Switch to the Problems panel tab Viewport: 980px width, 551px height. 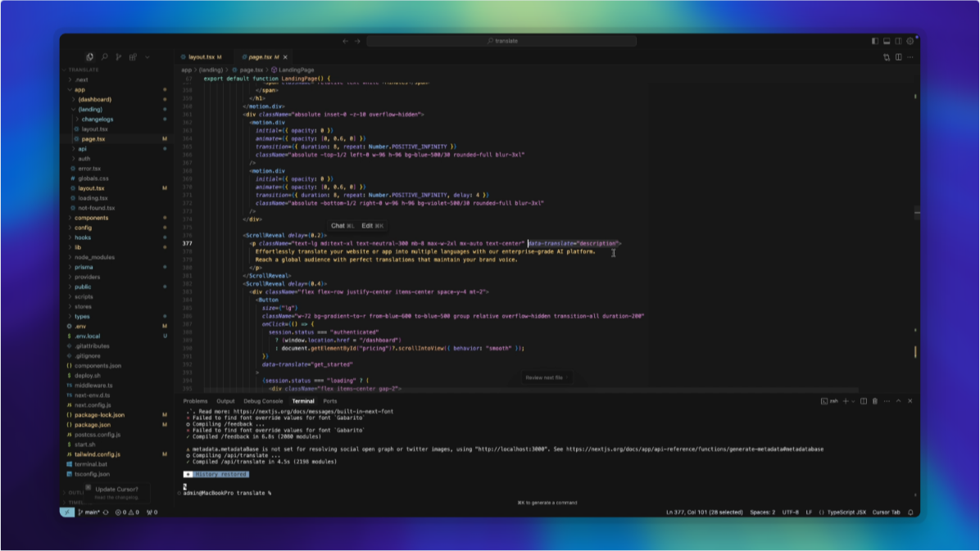coord(196,401)
